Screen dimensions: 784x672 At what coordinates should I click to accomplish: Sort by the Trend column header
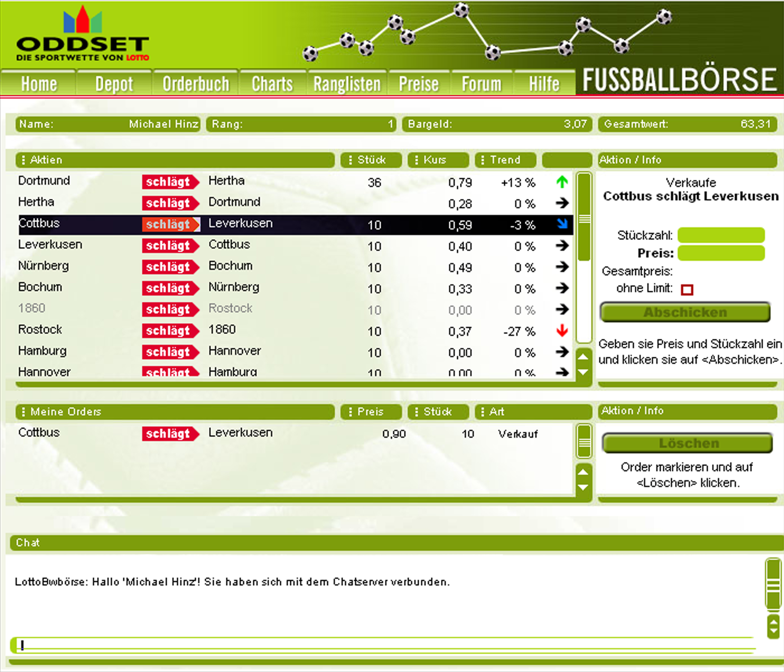505,160
